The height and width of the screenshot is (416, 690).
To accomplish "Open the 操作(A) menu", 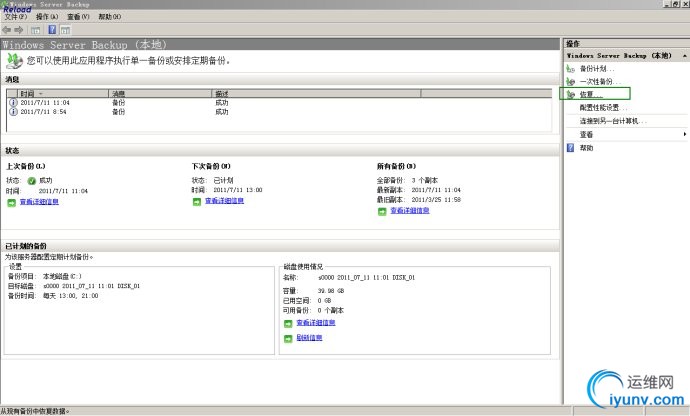I will pyautogui.click(x=47, y=17).
